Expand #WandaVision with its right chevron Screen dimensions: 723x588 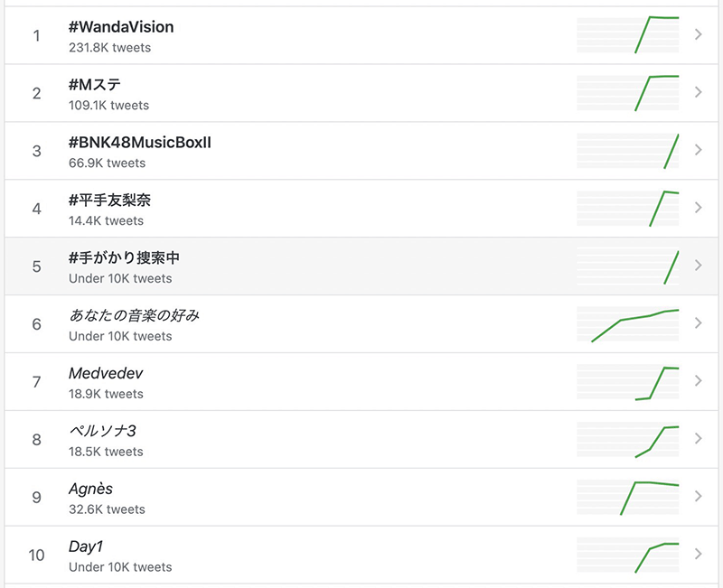coord(698,34)
